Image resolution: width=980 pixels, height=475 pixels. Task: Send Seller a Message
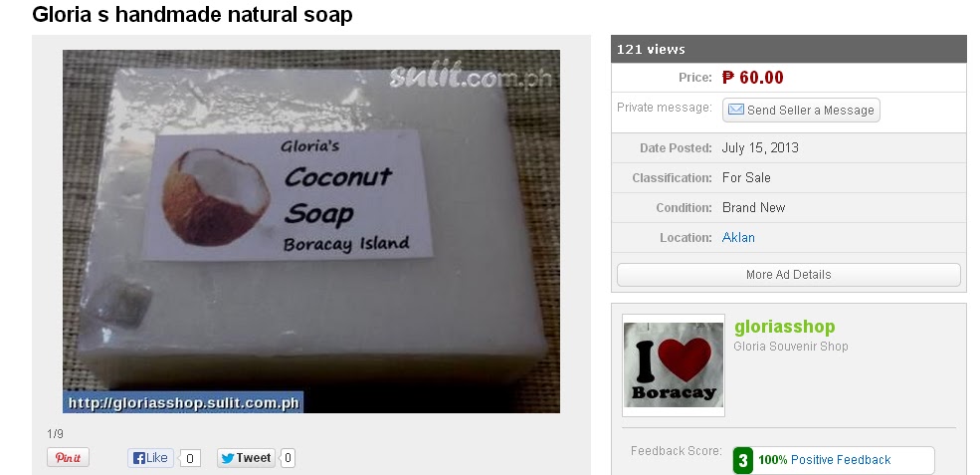click(x=801, y=111)
